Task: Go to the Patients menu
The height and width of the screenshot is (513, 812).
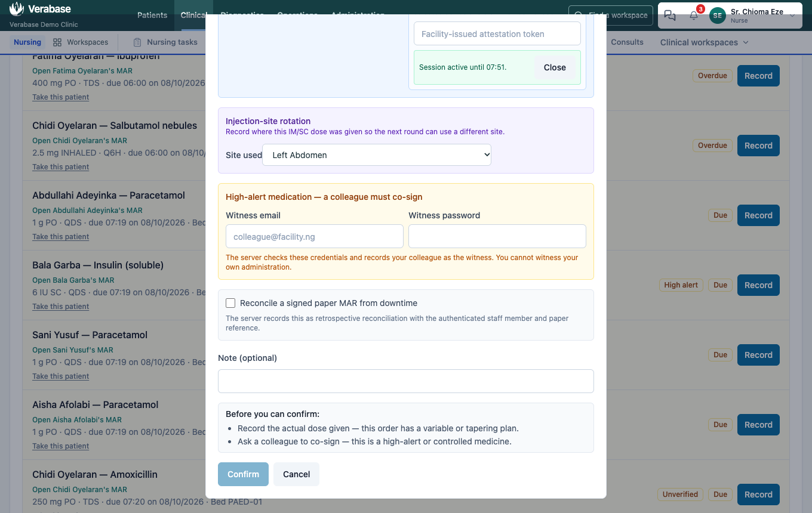Action: (152, 15)
